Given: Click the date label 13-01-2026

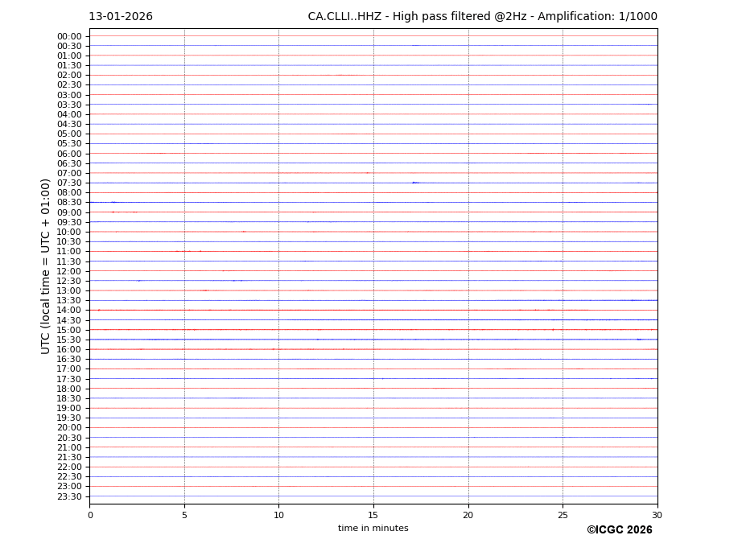Looking at the screenshot, I should coord(120,17).
